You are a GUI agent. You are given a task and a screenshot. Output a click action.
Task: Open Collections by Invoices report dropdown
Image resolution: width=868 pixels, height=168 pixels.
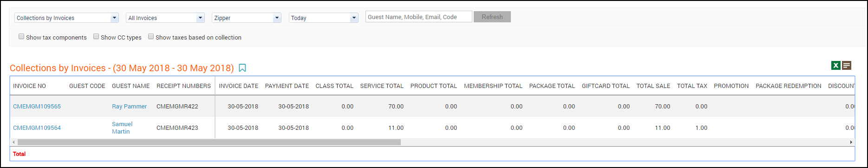[66, 18]
